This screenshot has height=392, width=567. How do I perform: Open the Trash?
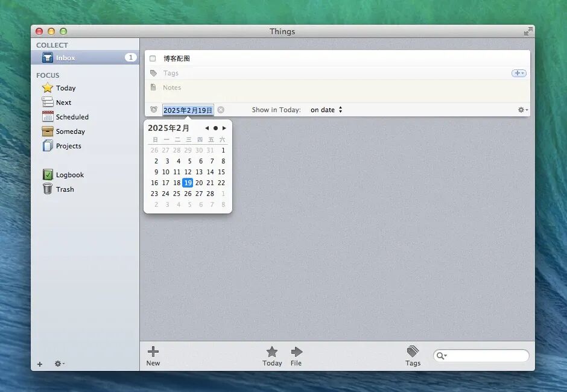click(x=59, y=189)
